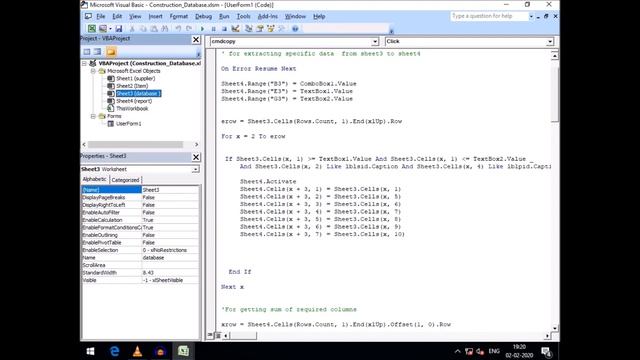The image size is (640, 360).
Task: Click the Redo arrow icon
Action: (x=189, y=29)
